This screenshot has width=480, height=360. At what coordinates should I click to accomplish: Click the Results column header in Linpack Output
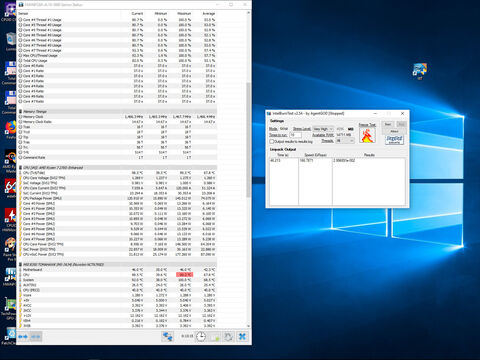click(x=369, y=155)
